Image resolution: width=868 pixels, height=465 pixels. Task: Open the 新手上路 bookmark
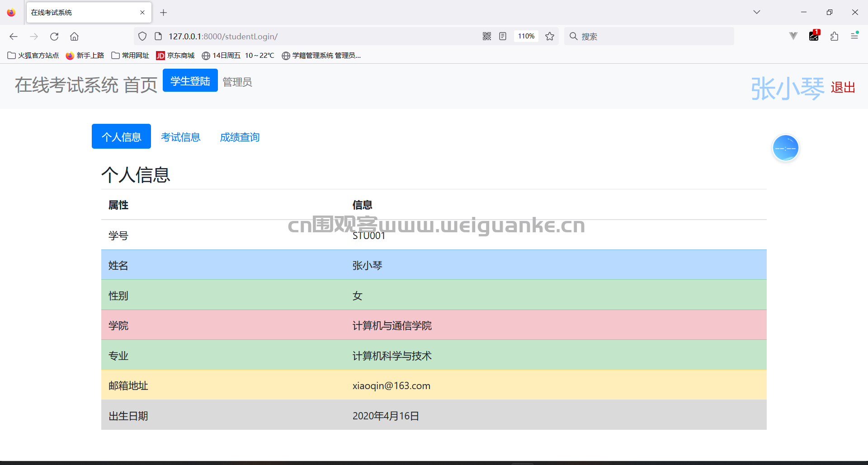[85, 56]
